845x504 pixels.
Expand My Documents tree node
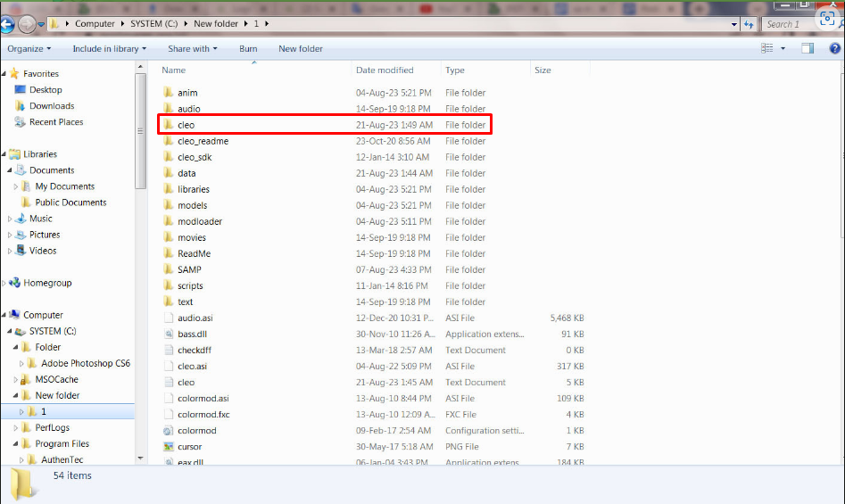click(16, 186)
